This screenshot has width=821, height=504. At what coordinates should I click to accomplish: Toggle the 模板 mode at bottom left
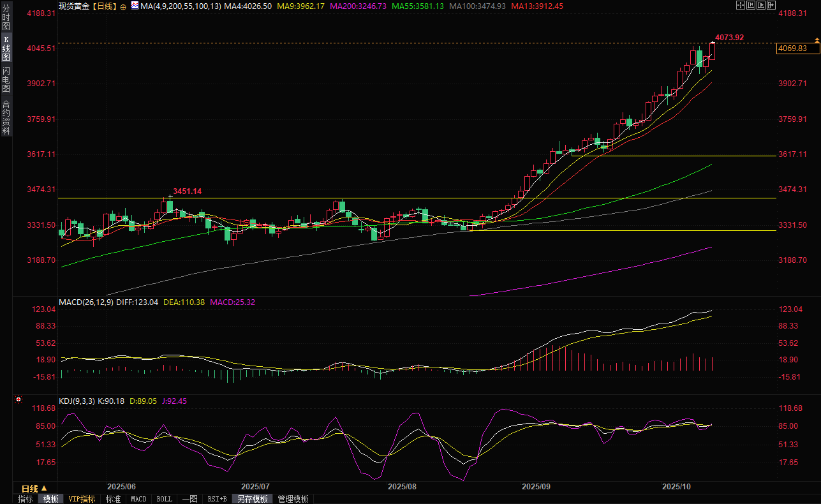pos(50,499)
